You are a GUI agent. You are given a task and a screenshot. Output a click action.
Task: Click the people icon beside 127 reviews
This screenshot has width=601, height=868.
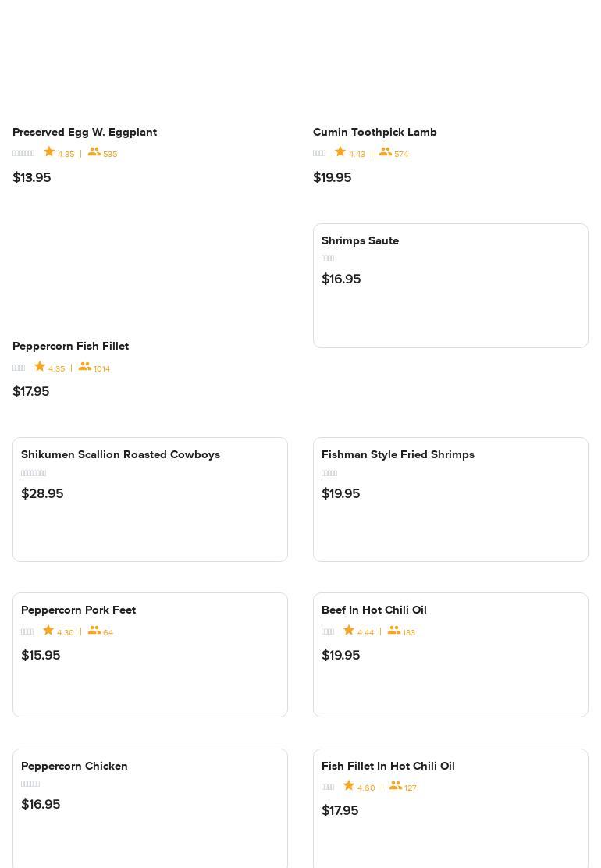pyautogui.click(x=396, y=785)
